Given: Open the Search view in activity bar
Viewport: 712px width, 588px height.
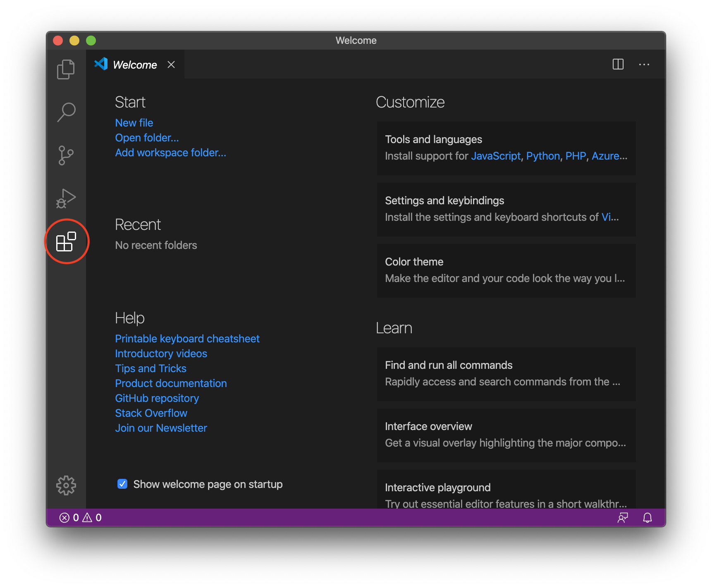Looking at the screenshot, I should point(66,112).
